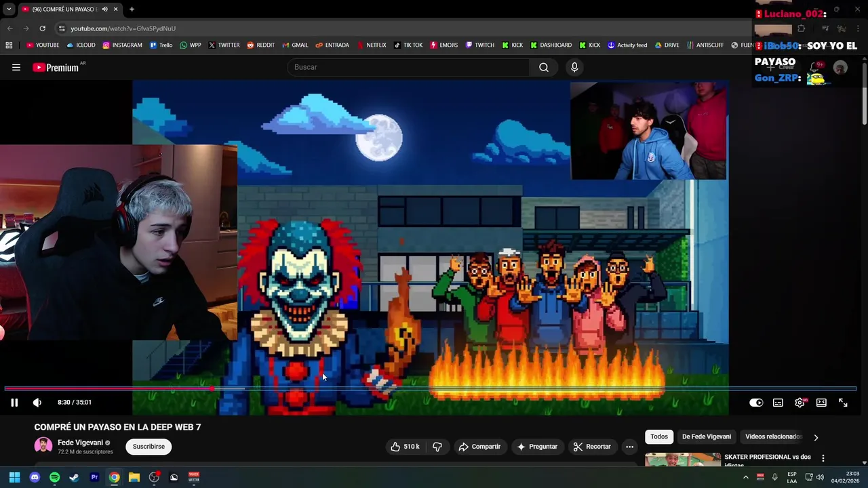Subscribe with the Suscribirse button

point(149,447)
